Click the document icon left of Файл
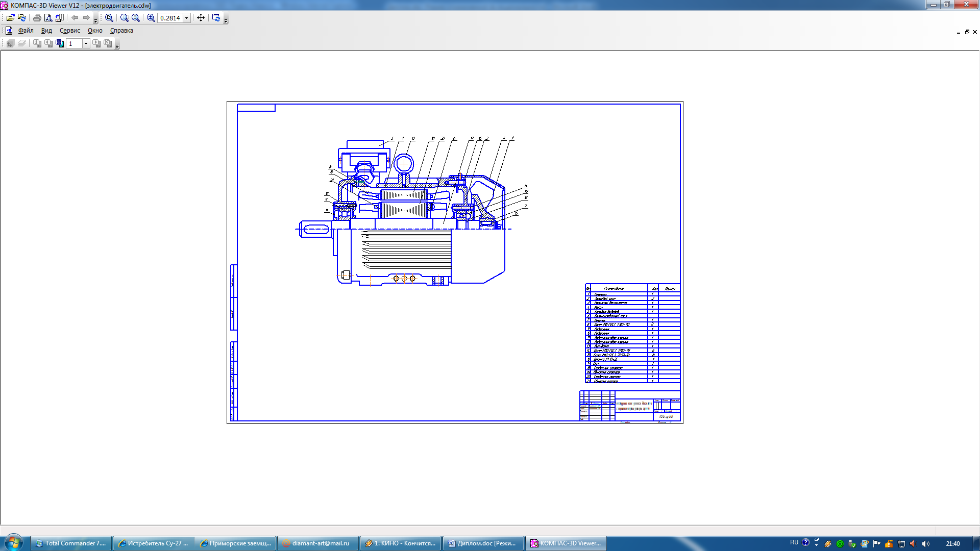The height and width of the screenshot is (551, 980). coord(9,31)
